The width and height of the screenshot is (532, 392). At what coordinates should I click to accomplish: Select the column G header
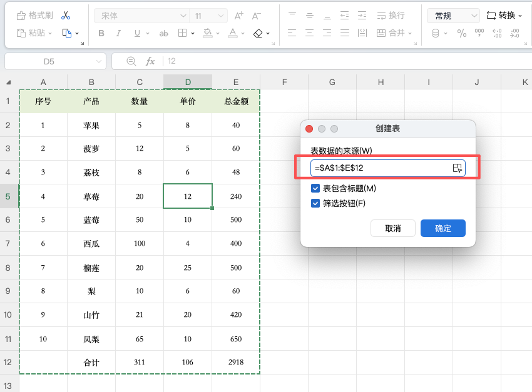332,83
